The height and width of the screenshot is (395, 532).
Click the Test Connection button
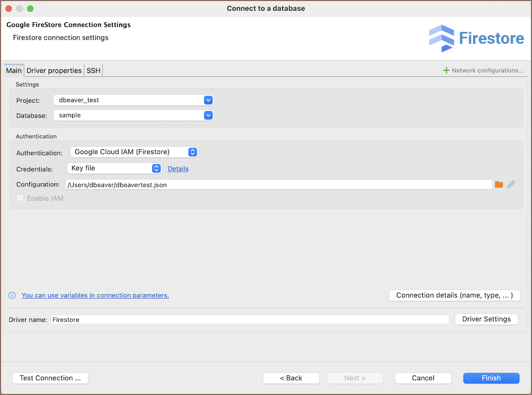point(50,378)
